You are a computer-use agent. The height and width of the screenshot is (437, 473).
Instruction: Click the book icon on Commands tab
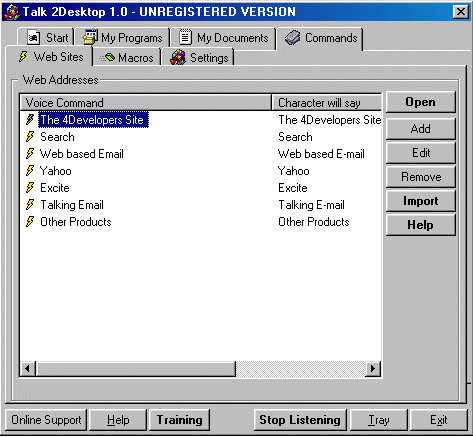click(x=293, y=37)
